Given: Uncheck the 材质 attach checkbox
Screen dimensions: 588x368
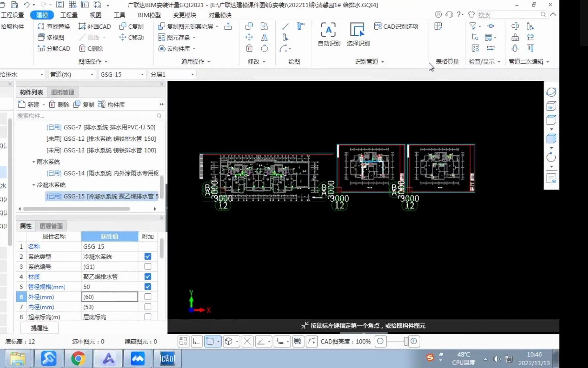Looking at the screenshot, I should (148, 276).
